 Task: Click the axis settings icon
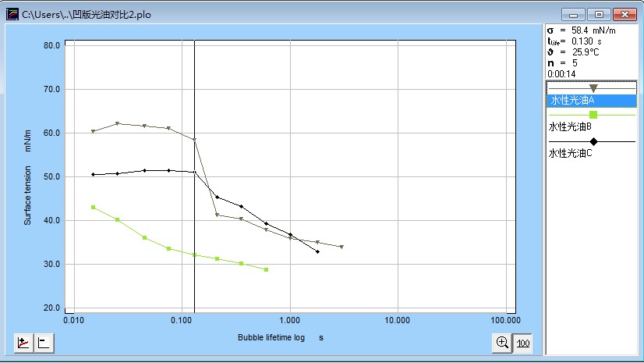point(44,343)
